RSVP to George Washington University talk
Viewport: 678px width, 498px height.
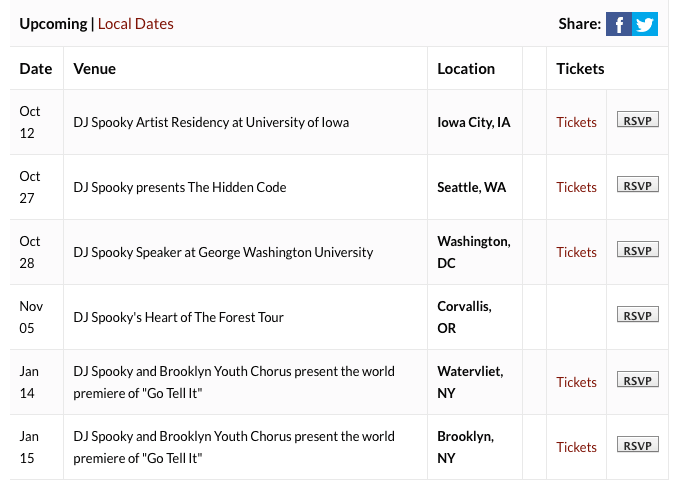coord(637,250)
